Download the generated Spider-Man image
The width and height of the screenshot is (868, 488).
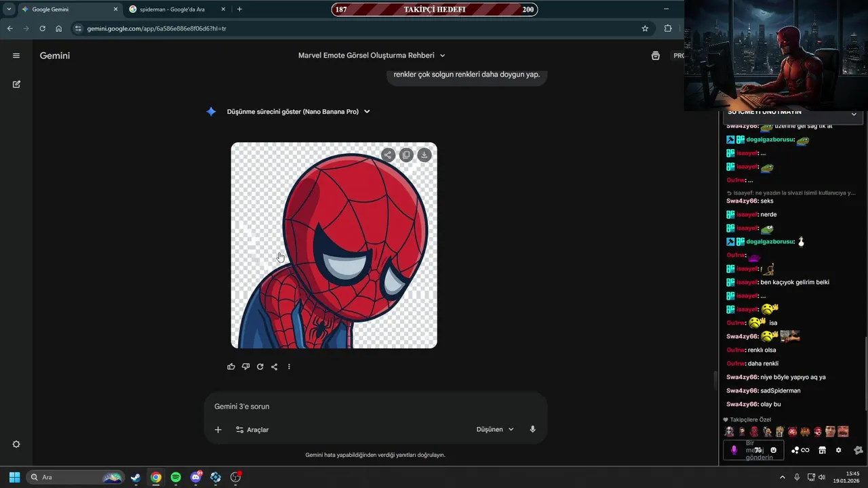point(424,155)
